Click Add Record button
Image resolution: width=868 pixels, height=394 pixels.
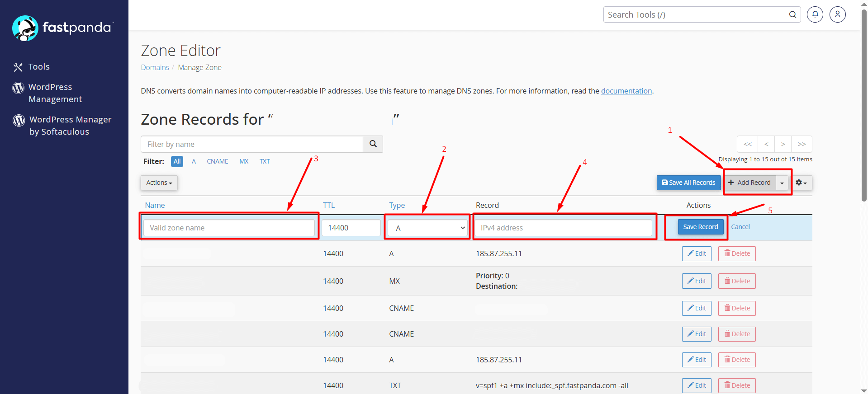pyautogui.click(x=750, y=183)
